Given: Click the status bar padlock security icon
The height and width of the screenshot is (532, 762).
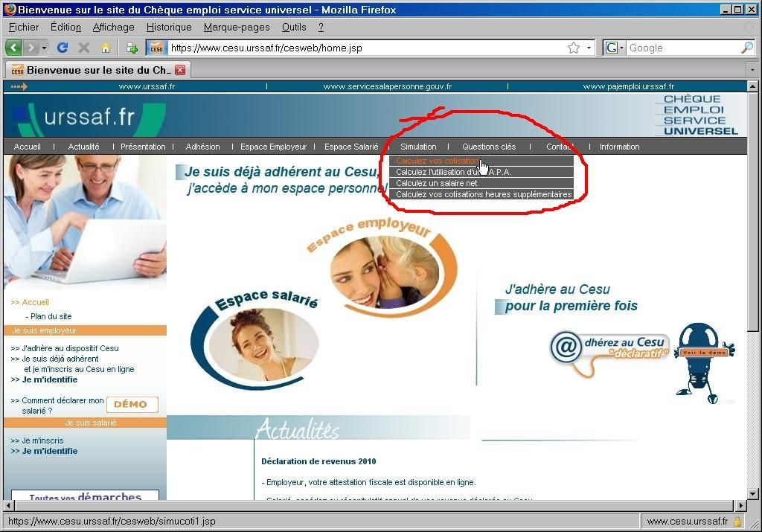Looking at the screenshot, I should coord(737,522).
